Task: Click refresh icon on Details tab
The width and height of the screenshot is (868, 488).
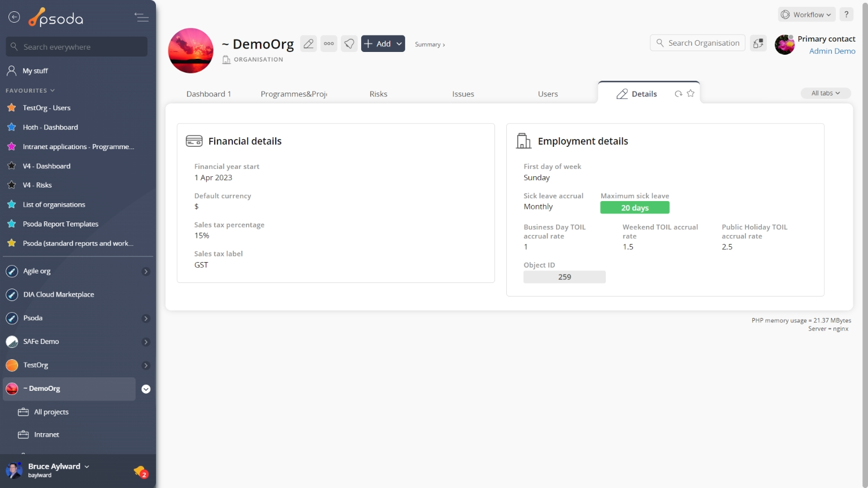Action: pyautogui.click(x=678, y=94)
